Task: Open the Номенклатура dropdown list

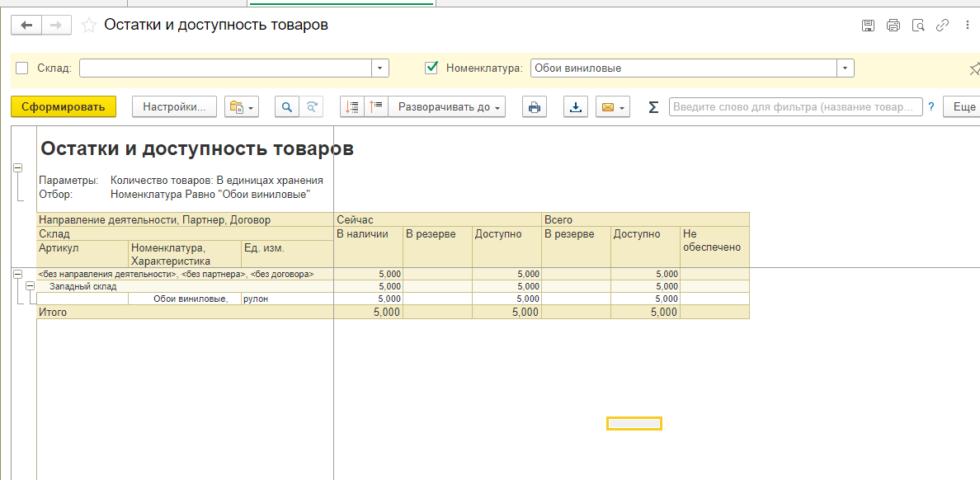Action: coord(846,68)
